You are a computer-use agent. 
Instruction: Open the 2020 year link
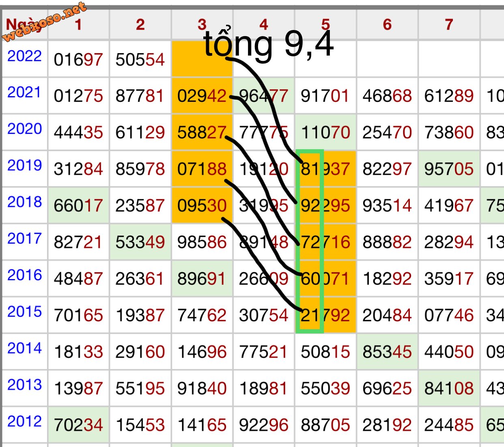click(x=24, y=129)
